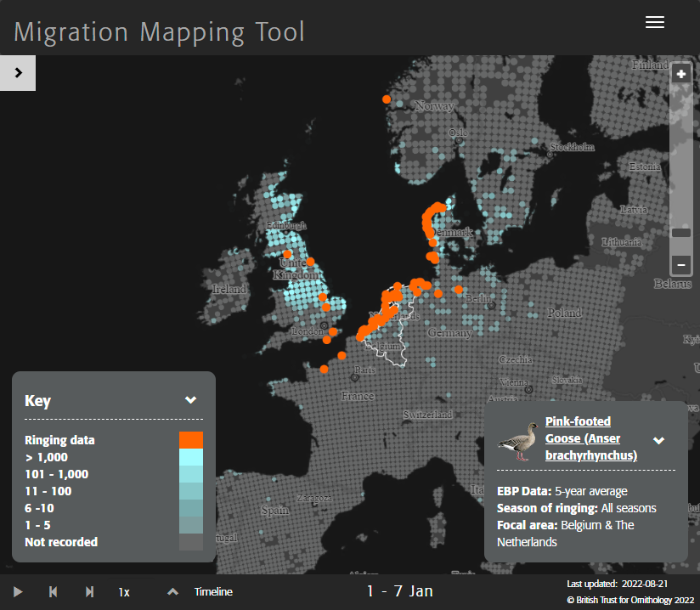Select the Timeline label
700x610 pixels.
(x=212, y=591)
